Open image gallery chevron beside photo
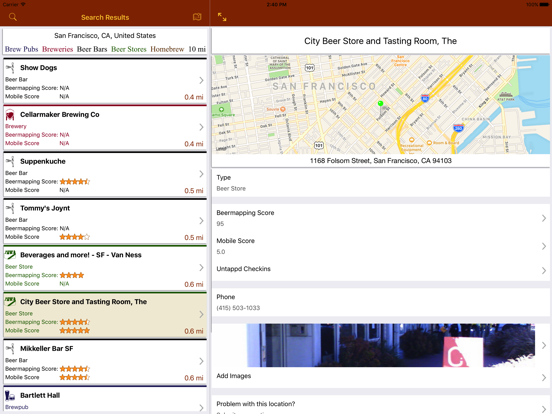 click(544, 345)
